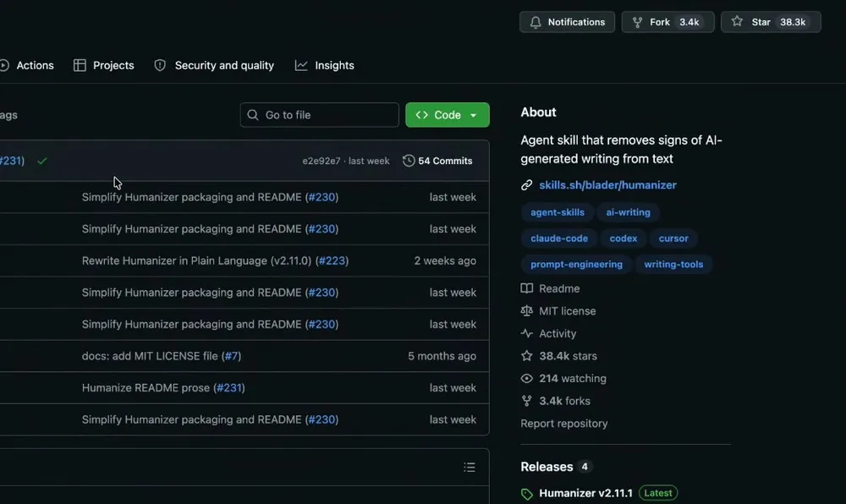
Task: Open the skills.sh/blader/humanizer link
Action: (607, 185)
